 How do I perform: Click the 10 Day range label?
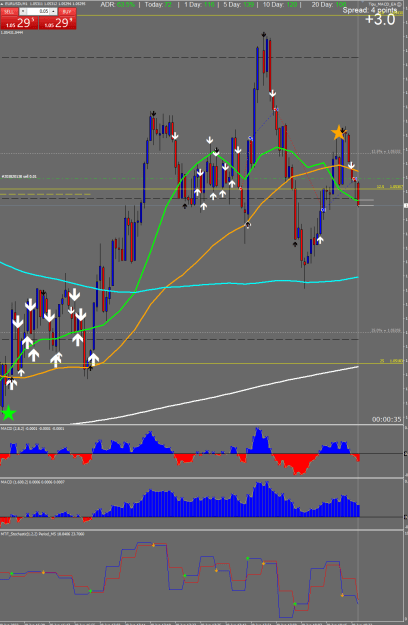(x=280, y=5)
